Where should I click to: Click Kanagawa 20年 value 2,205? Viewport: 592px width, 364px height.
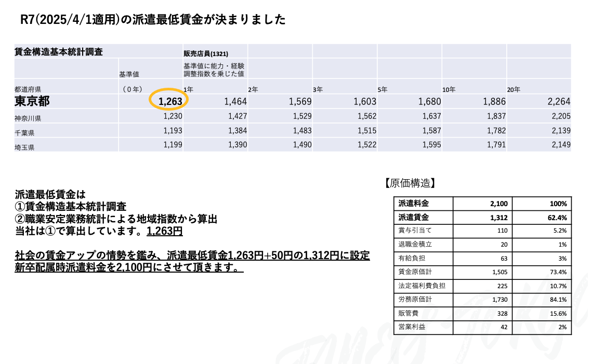tap(561, 116)
